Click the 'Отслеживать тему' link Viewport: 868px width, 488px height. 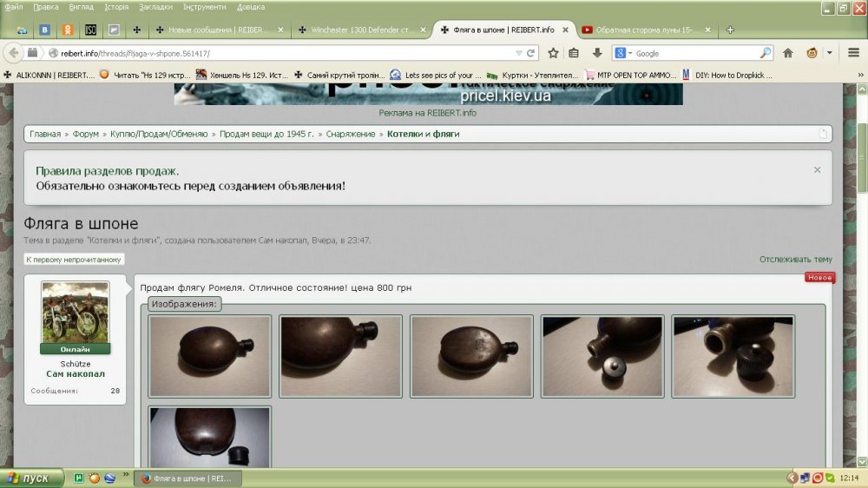795,260
